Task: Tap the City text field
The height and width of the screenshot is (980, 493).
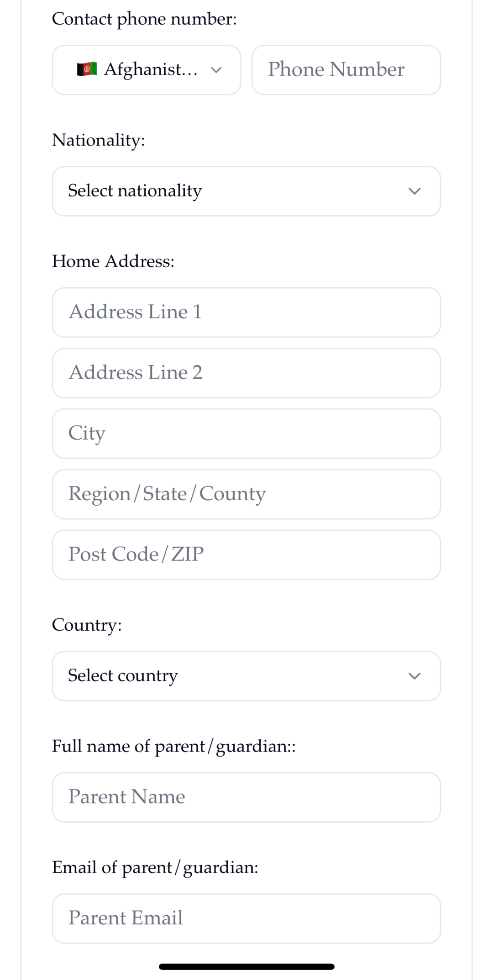Action: [246, 434]
